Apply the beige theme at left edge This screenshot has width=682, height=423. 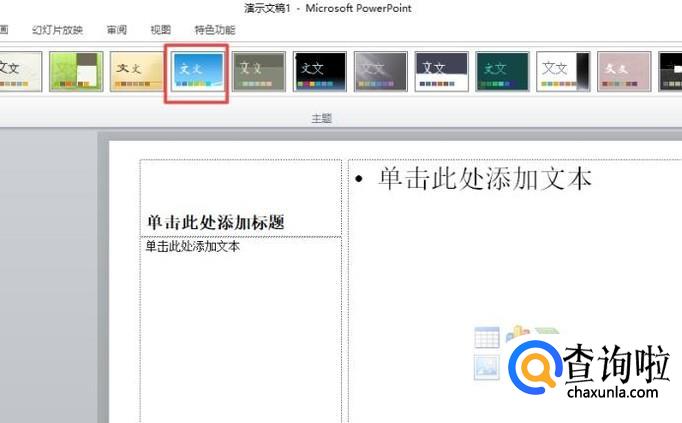point(20,72)
